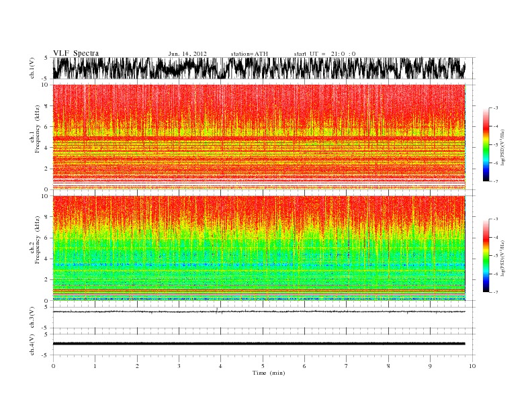Screen dimensions: 532x411
Task: Click the time axis tick label '7'
Action: (x=347, y=366)
